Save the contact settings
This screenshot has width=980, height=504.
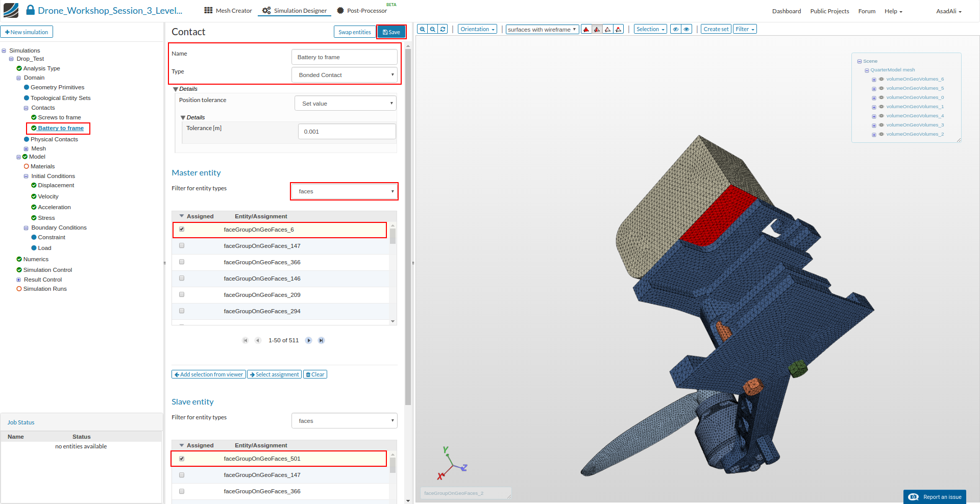[x=391, y=32]
